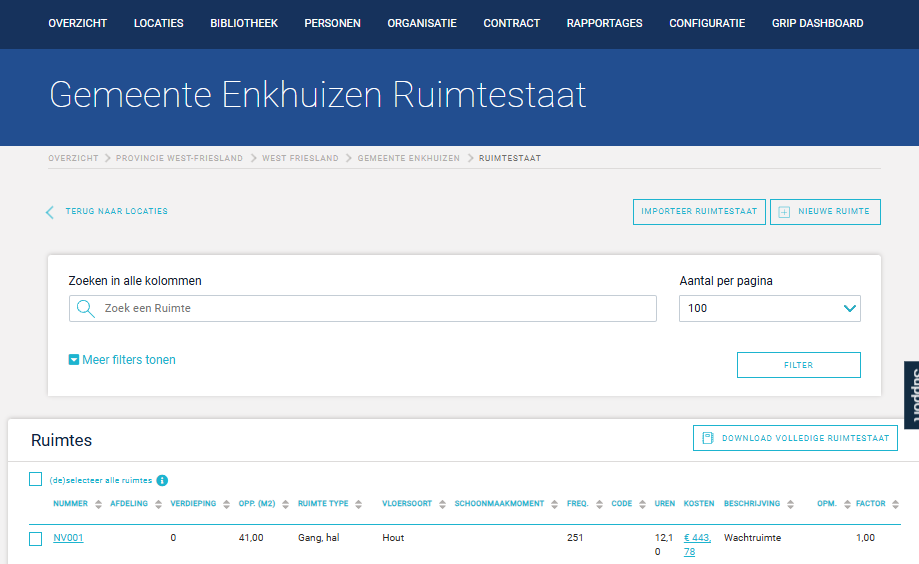Open the Rapportages menu

[x=604, y=23]
